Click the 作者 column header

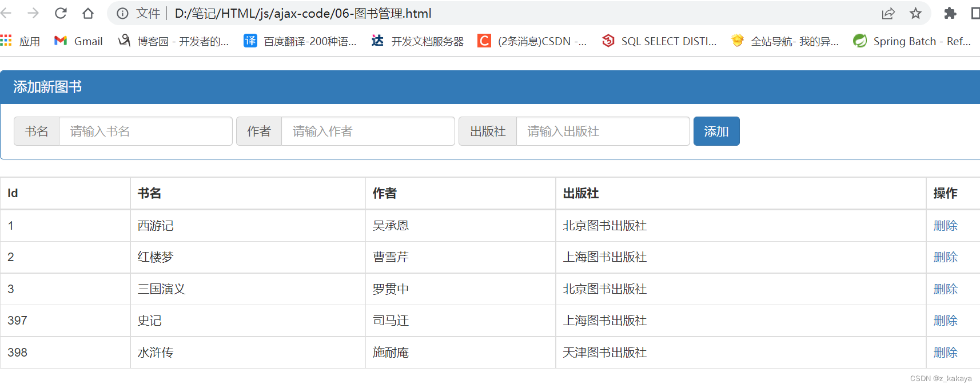click(x=461, y=193)
